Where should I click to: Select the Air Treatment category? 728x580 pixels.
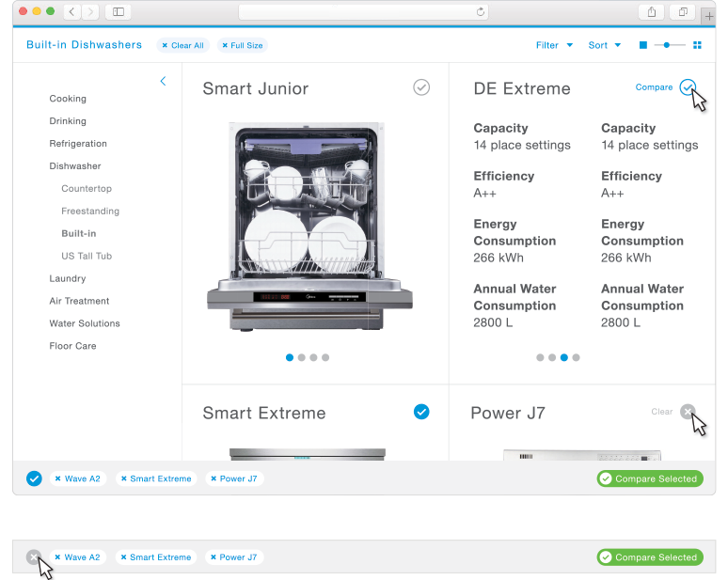[79, 301]
